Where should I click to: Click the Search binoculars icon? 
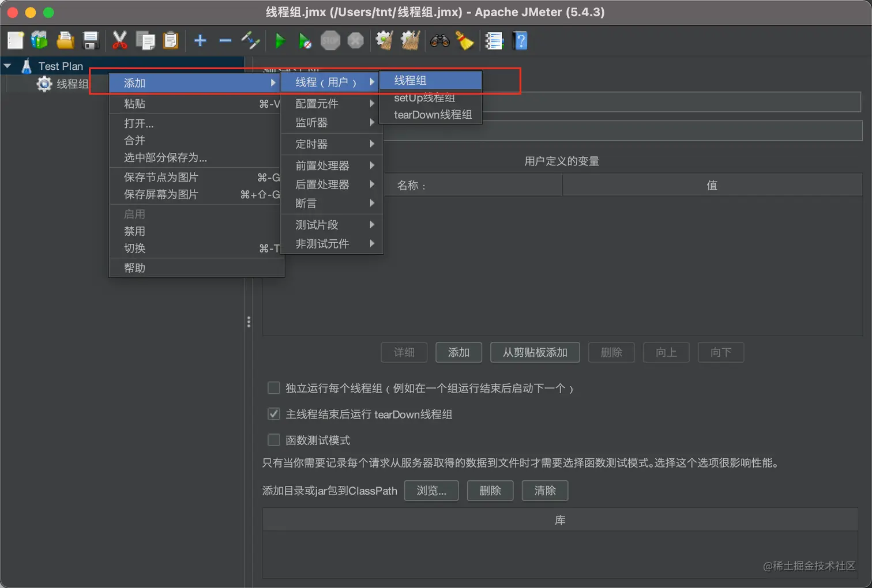pos(440,40)
